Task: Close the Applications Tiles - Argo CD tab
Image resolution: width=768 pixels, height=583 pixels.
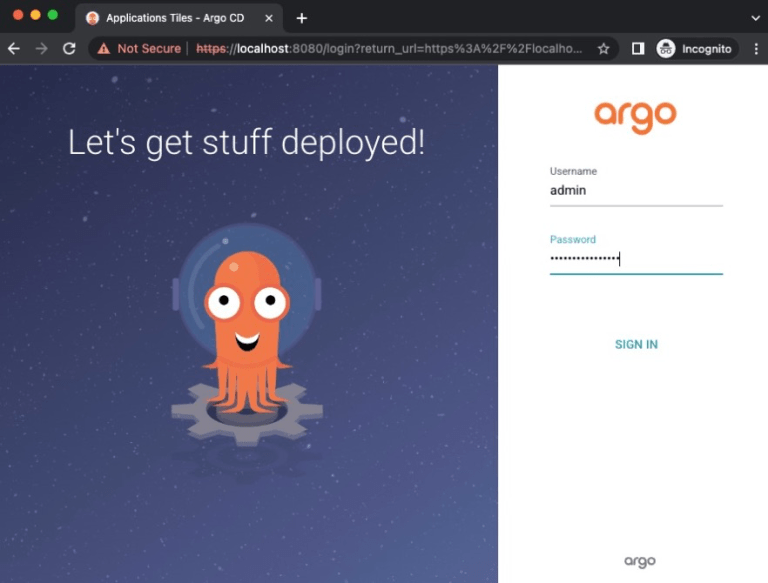Action: [266, 18]
